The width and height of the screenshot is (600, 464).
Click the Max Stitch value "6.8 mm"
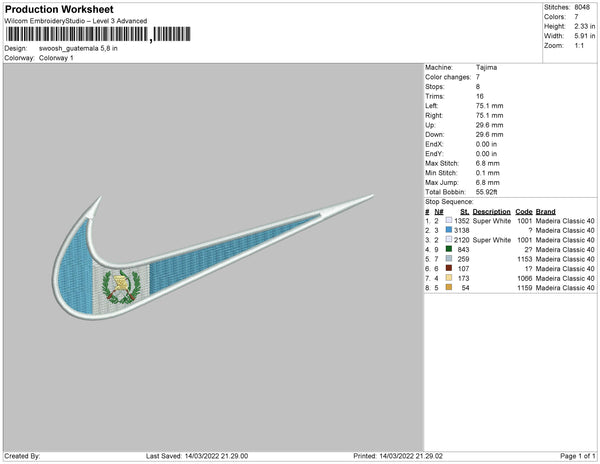pos(488,163)
